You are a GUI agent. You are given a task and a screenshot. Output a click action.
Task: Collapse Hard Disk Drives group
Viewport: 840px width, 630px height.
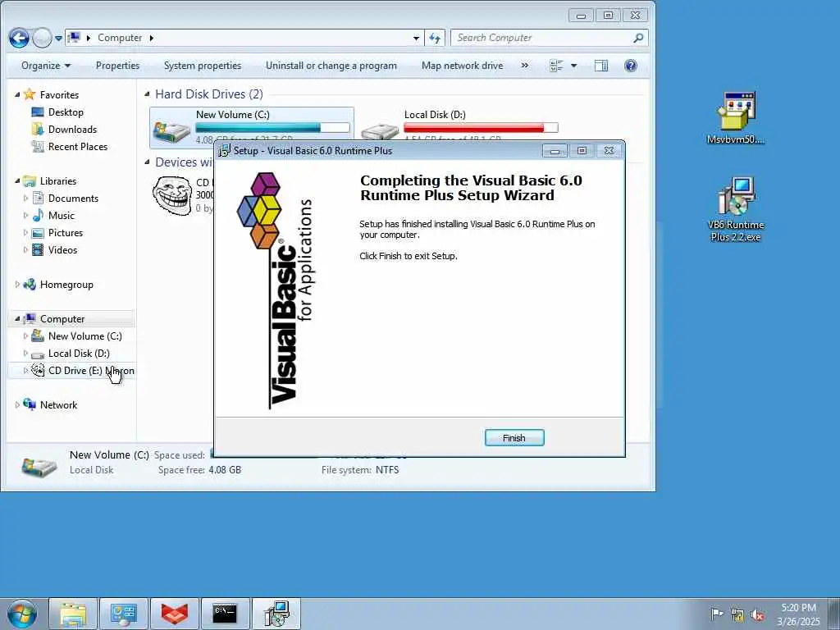point(147,94)
